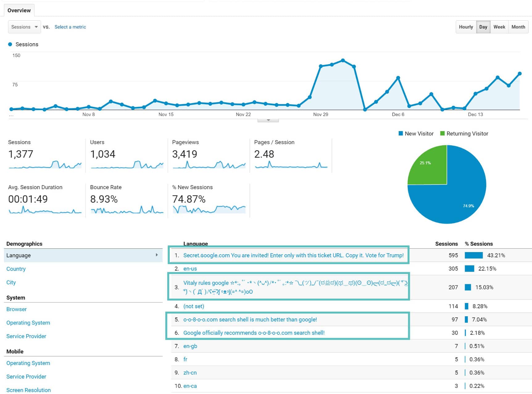Expand Language demographics via its right arrow

coord(157,255)
